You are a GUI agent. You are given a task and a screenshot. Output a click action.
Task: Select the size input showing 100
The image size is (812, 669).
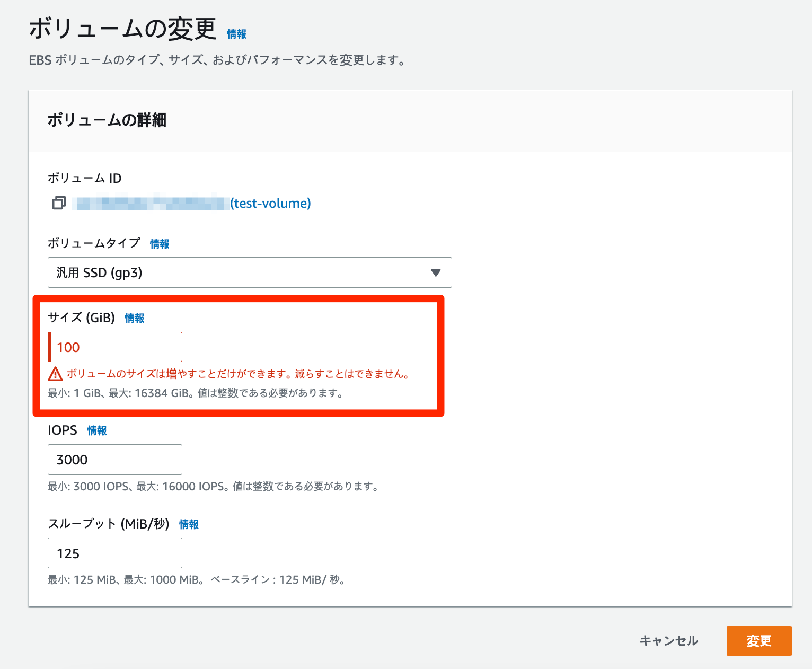point(114,347)
